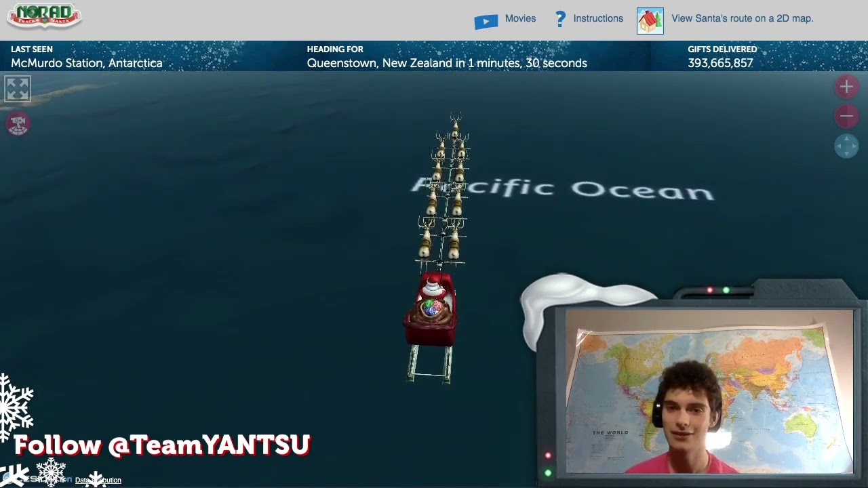Viewport: 868px width, 488px height.
Task: Toggle fullscreen with the expand arrows icon
Action: point(18,89)
